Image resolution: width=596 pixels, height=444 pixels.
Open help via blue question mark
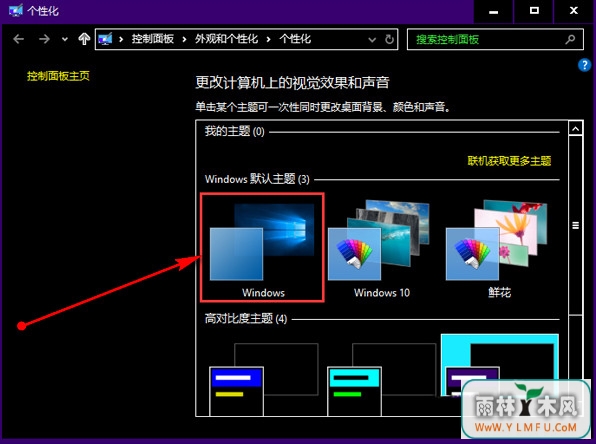click(x=584, y=65)
